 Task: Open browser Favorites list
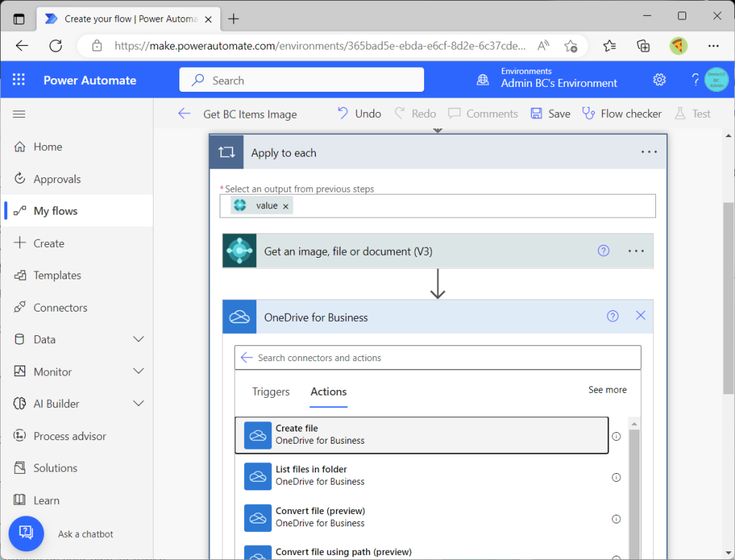tap(609, 45)
